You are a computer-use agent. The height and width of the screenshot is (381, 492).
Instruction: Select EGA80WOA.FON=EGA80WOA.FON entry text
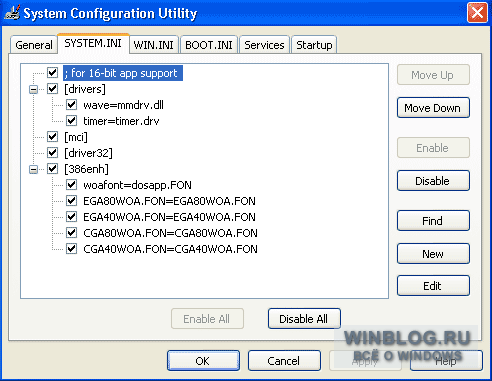[x=169, y=201]
